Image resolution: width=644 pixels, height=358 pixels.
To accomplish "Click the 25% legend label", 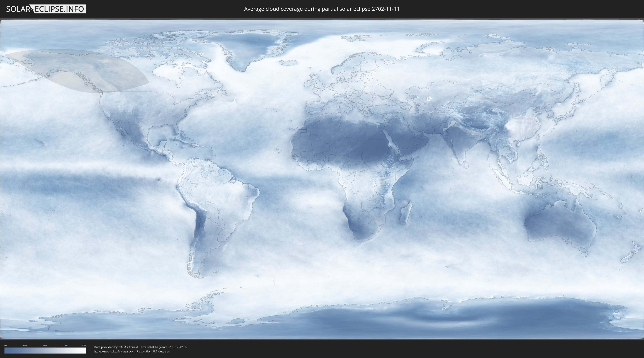I will point(25,345).
